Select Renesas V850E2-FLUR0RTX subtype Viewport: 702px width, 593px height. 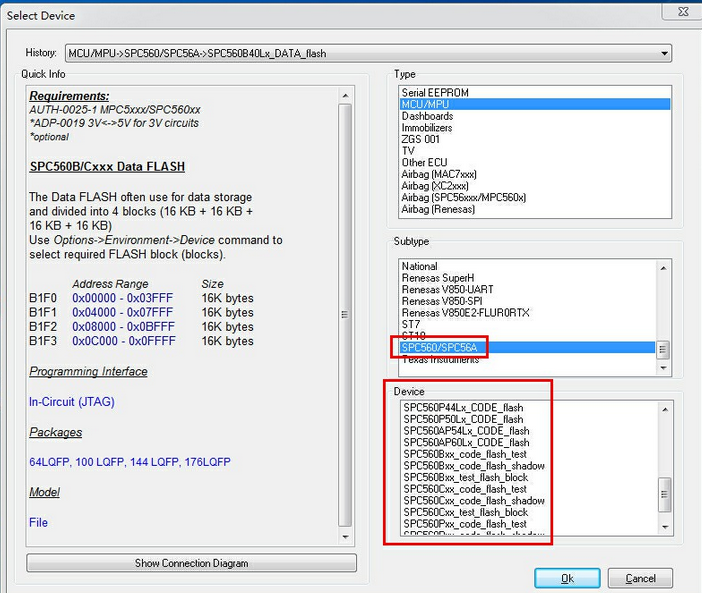tap(527, 313)
